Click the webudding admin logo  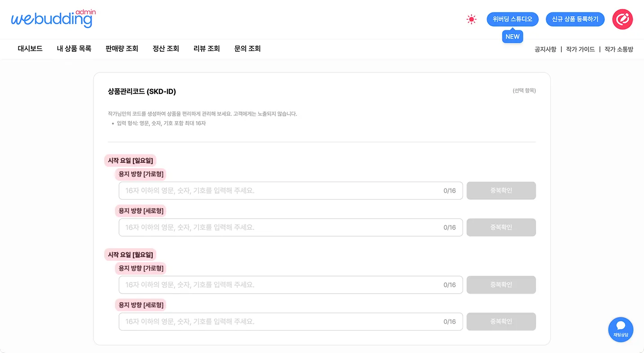53,19
